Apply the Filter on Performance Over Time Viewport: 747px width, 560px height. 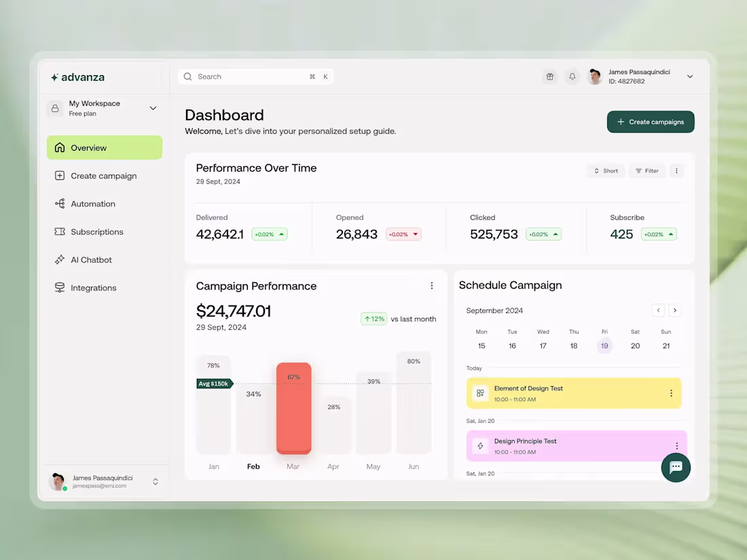click(x=646, y=170)
